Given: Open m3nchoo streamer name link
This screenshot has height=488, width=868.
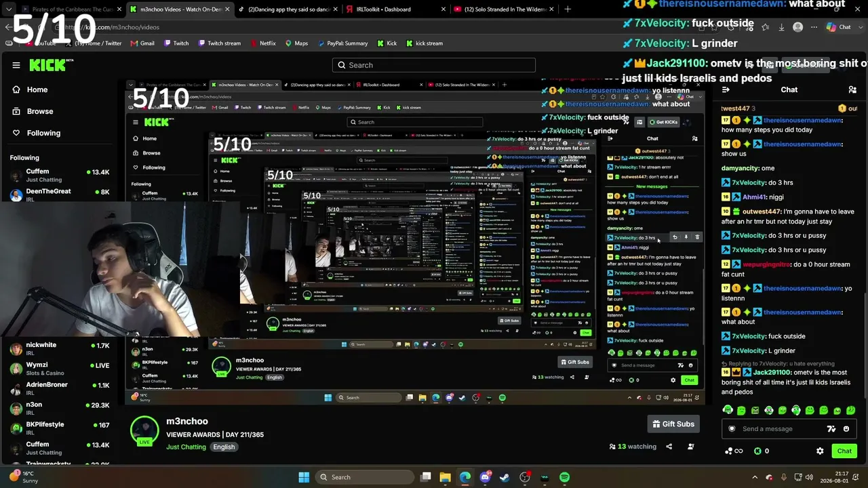Looking at the screenshot, I should point(187,421).
